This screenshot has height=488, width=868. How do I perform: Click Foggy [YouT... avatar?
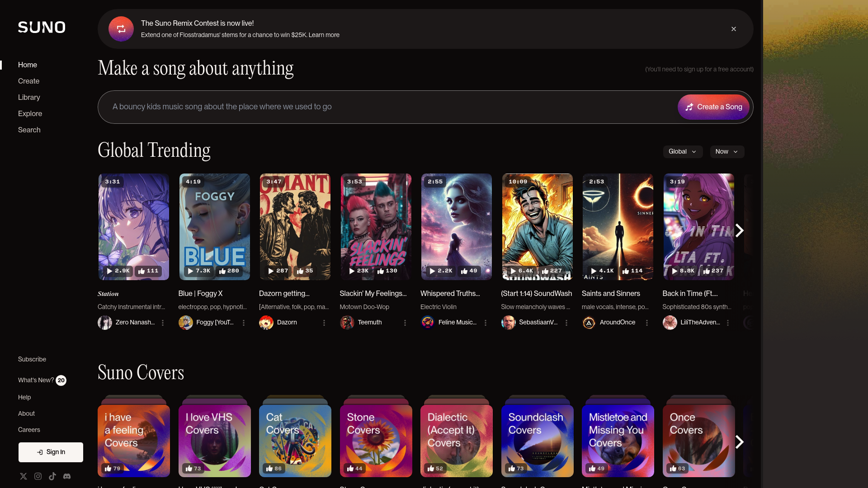186,323
